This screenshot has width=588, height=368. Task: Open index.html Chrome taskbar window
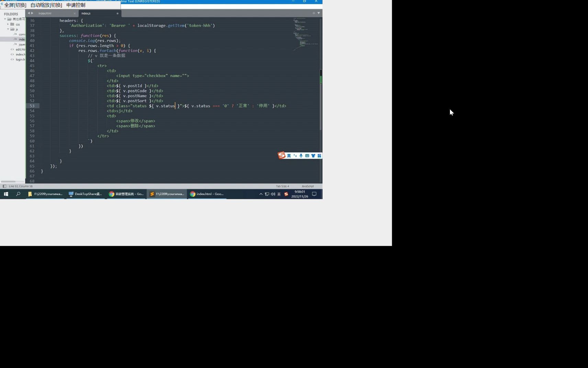click(207, 194)
